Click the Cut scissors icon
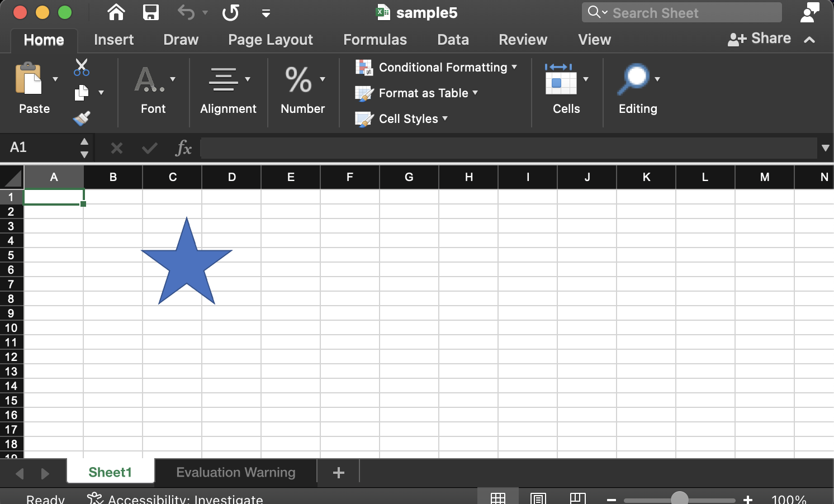The width and height of the screenshot is (834, 504). pyautogui.click(x=81, y=67)
